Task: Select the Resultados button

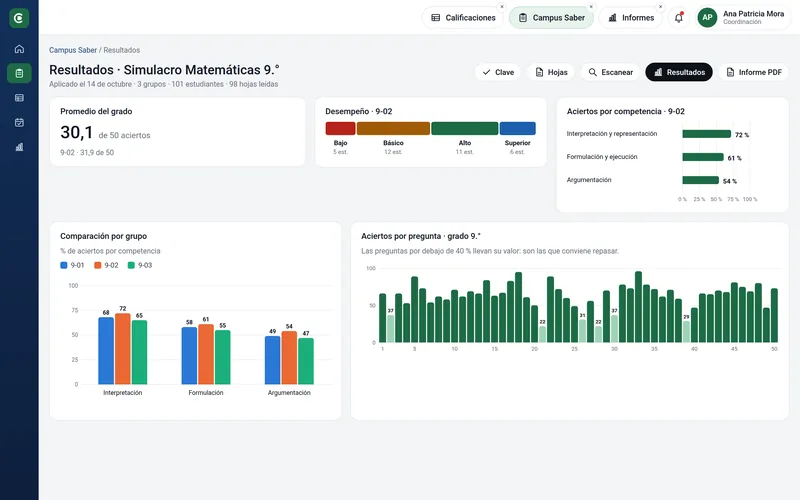Action: click(679, 72)
